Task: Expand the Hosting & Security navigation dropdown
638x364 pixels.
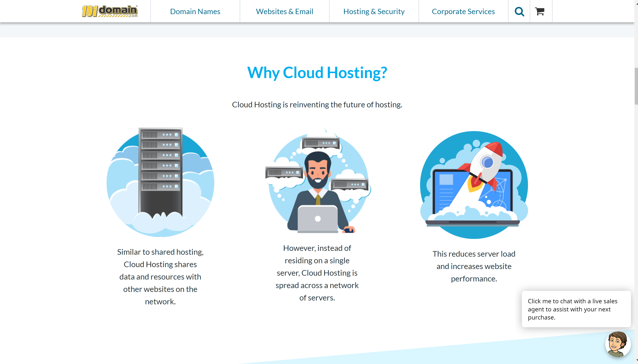Action: (374, 11)
